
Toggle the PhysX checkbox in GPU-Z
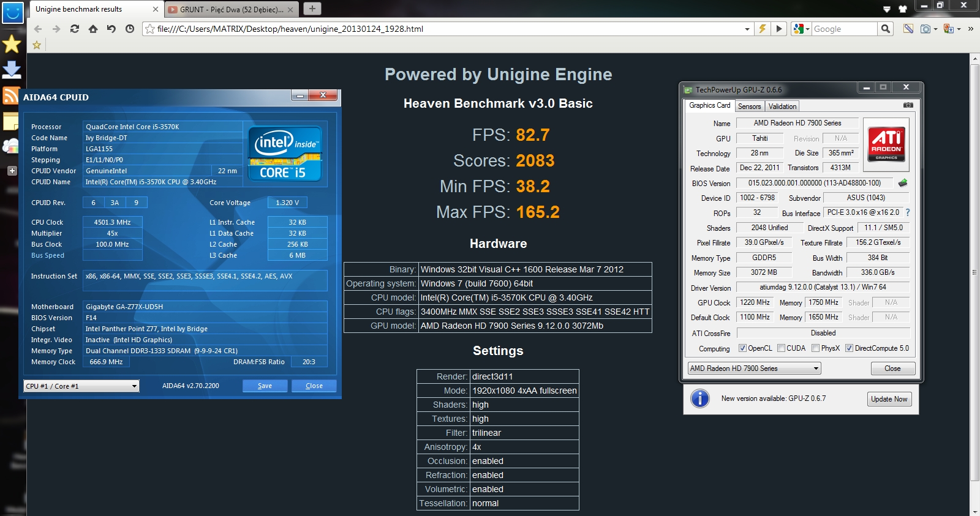point(815,348)
